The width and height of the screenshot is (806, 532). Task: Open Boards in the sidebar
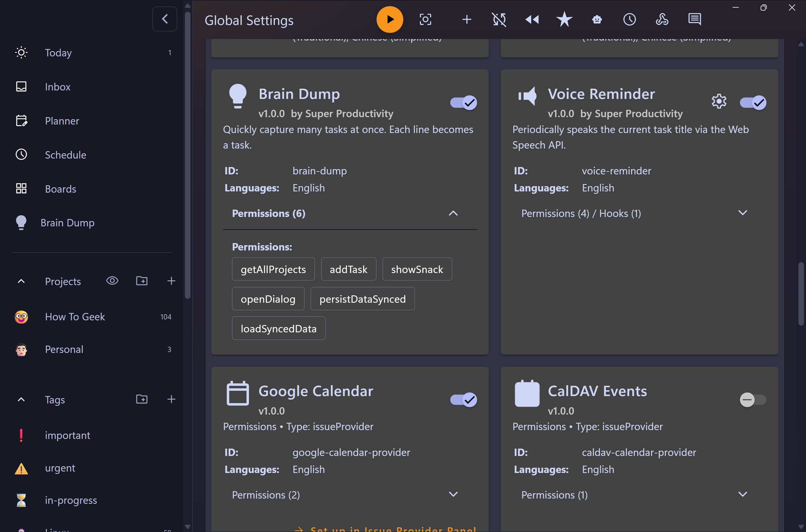[x=92, y=189]
